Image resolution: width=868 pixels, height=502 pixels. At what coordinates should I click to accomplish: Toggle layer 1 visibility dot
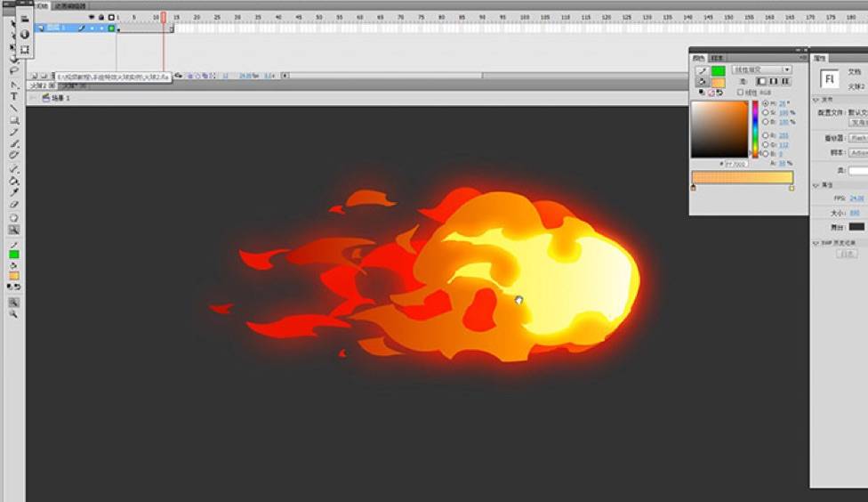coord(92,28)
